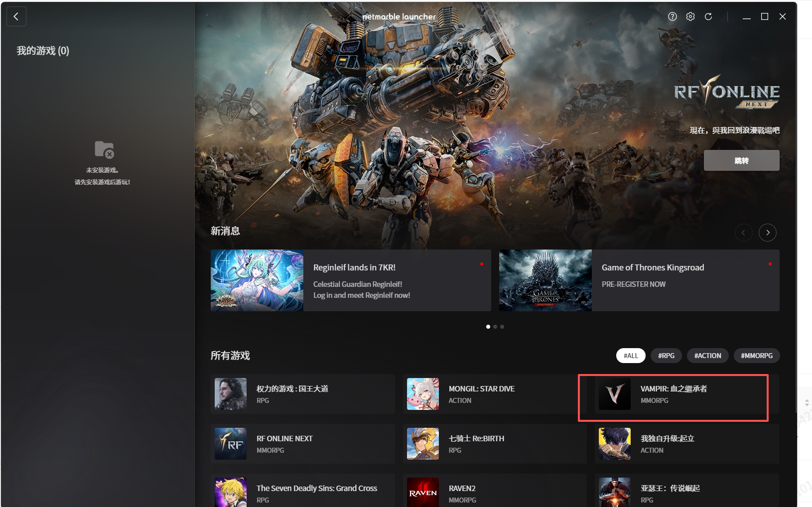Open the RAVEN2 game icon
The width and height of the screenshot is (812, 507).
(422, 492)
